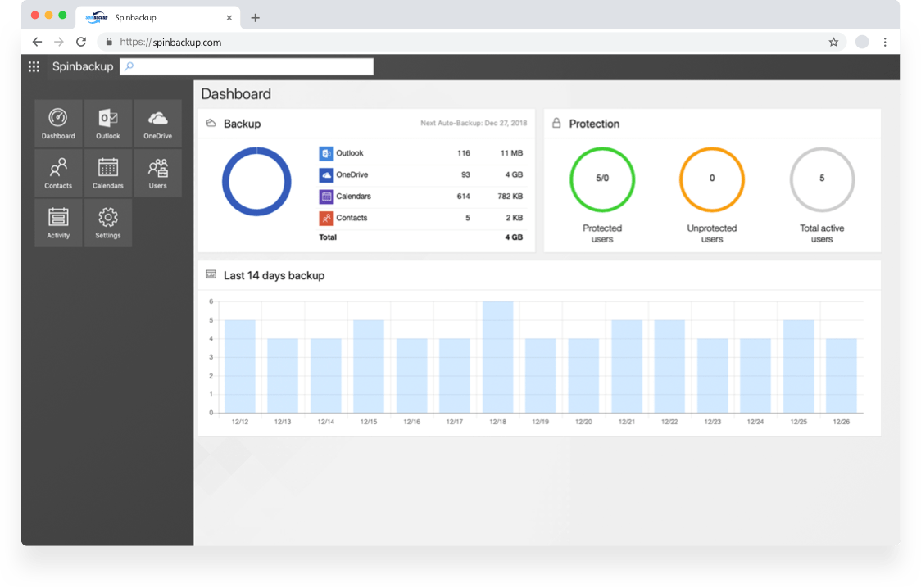Open the Contacts sidebar tile
The image size is (921, 588).
tap(58, 173)
